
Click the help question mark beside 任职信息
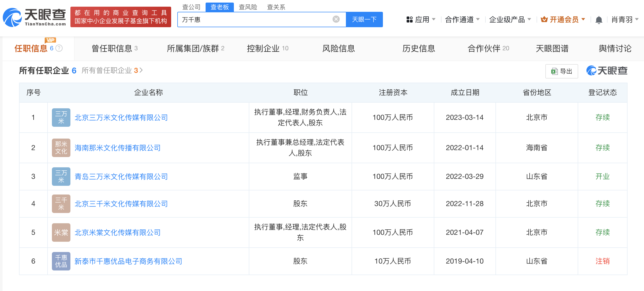coord(59,48)
